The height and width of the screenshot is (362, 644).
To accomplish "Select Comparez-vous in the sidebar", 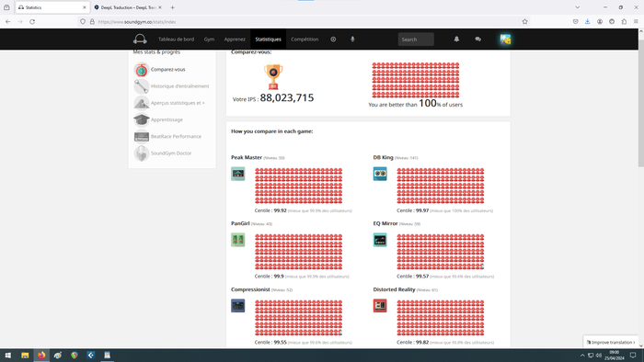I will tap(167, 69).
